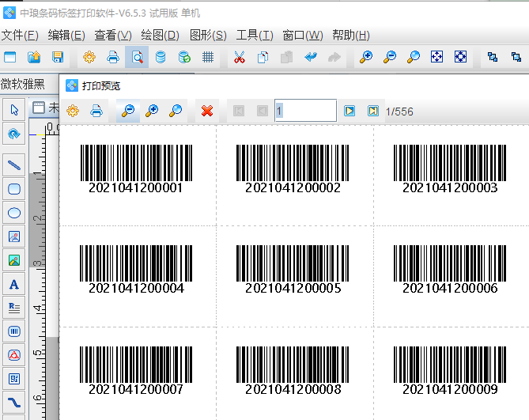
Task: Cut selection with scissors icon
Action: click(240, 57)
